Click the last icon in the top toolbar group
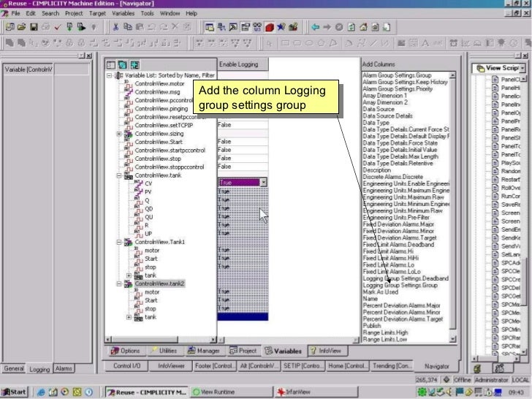The height and width of the screenshot is (399, 532). click(387, 27)
